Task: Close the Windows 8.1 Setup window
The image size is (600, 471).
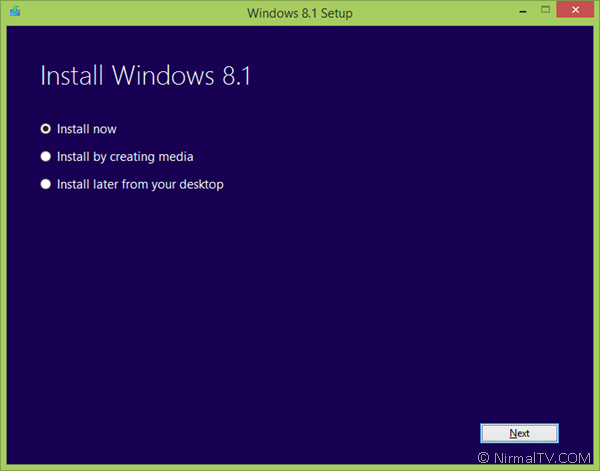Action: 575,10
